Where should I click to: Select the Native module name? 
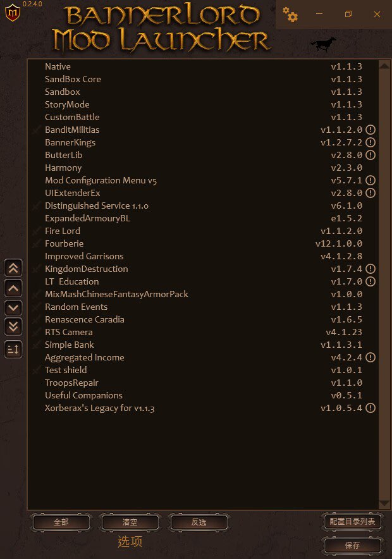pos(58,66)
